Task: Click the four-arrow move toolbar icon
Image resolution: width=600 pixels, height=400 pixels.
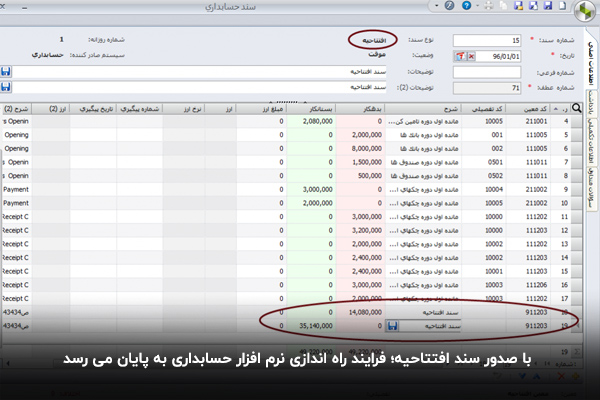Action: 488,5
